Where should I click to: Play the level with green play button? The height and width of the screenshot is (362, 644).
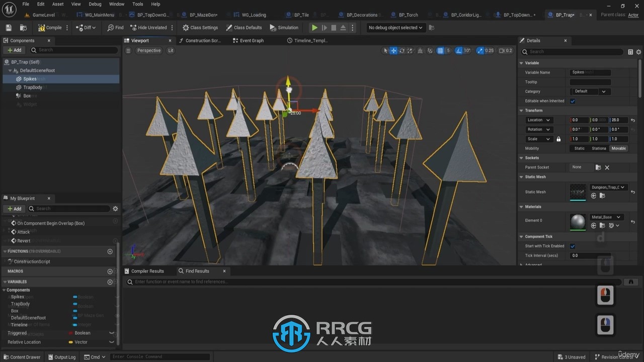[x=314, y=28]
